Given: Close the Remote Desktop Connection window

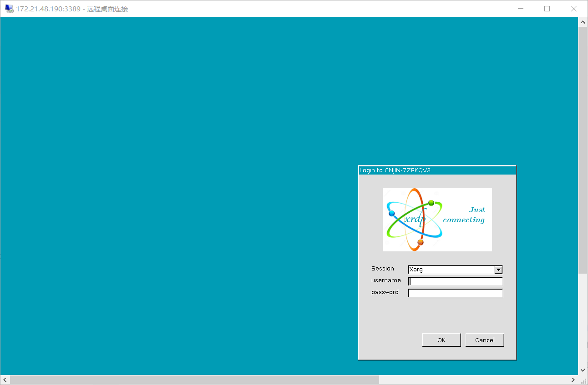Looking at the screenshot, I should 574,9.
